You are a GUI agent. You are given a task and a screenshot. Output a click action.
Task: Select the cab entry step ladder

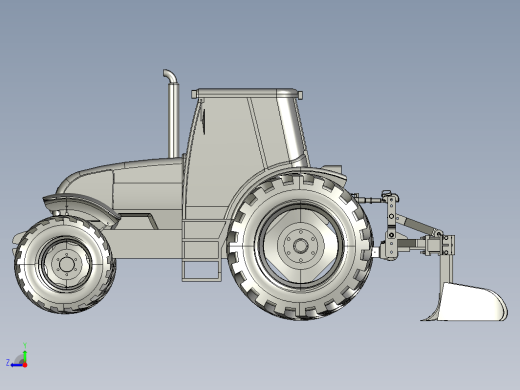click(201, 250)
